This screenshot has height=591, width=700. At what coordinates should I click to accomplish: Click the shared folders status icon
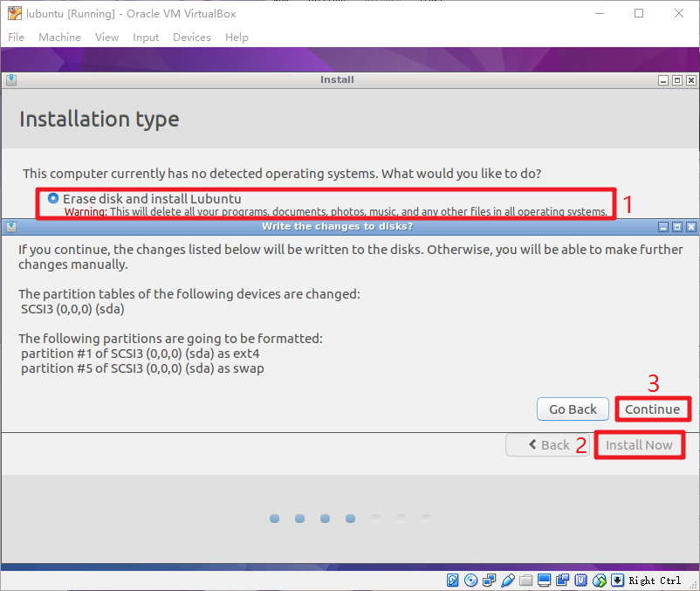(526, 581)
